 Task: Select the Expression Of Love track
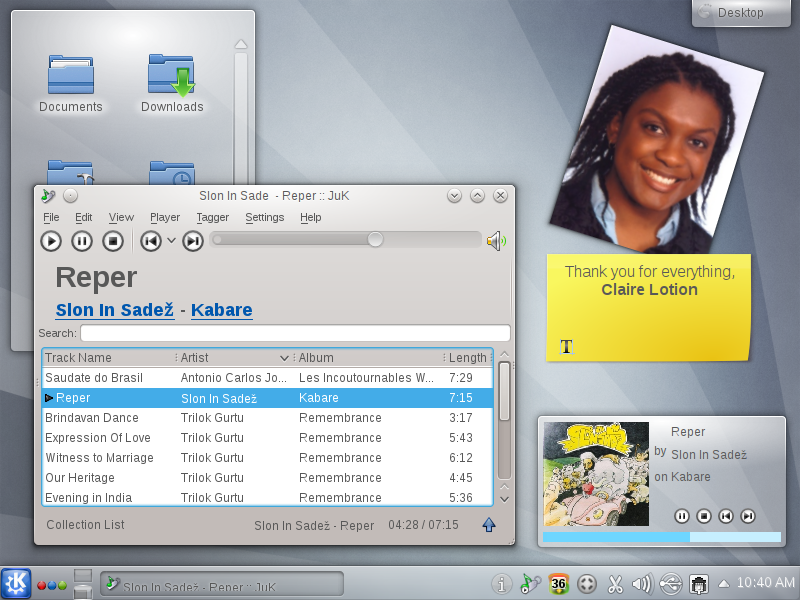click(x=267, y=438)
